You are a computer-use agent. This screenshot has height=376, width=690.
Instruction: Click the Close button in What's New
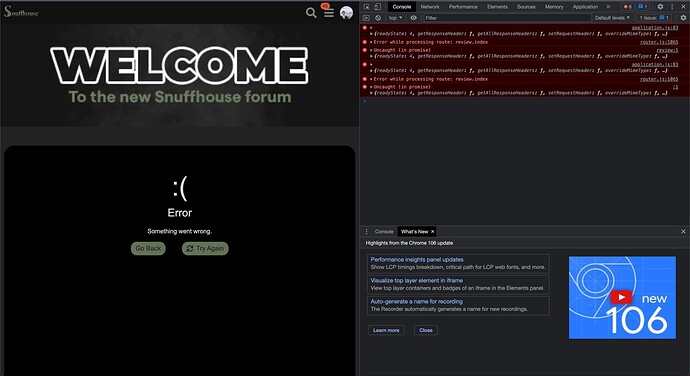[x=426, y=330]
